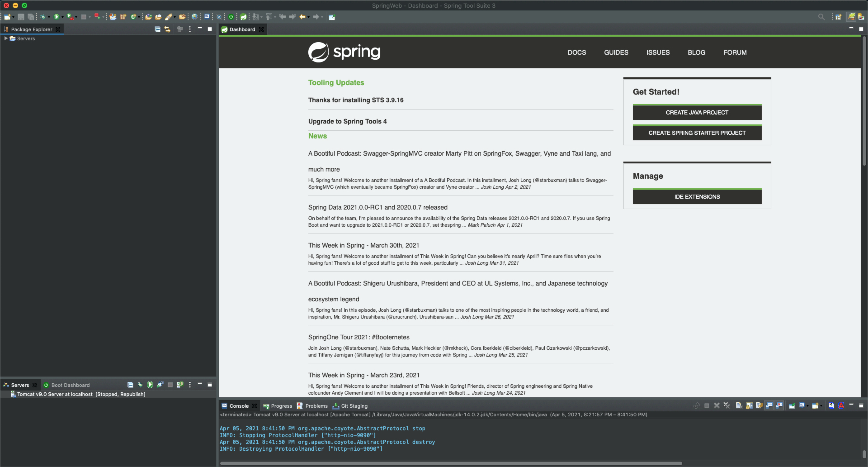The width and height of the screenshot is (868, 467).
Task: Click the Search flashlight icon in toolbar
Action: 169,17
